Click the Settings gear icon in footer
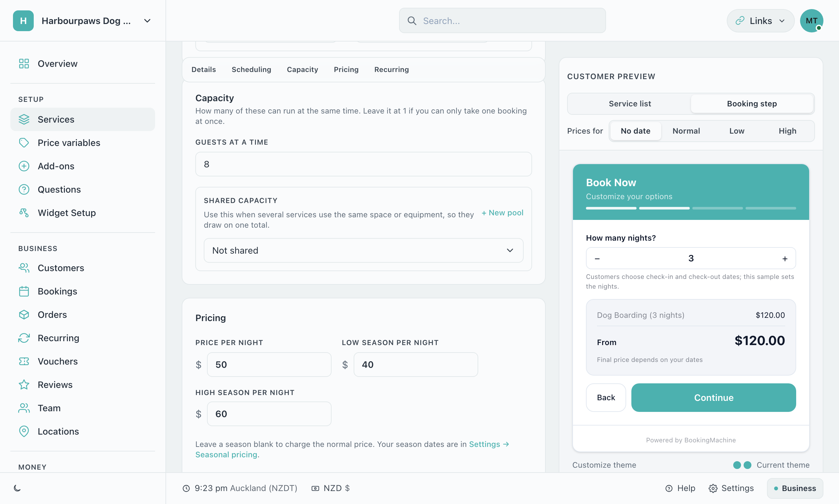Image resolution: width=839 pixels, height=504 pixels. 713,488
